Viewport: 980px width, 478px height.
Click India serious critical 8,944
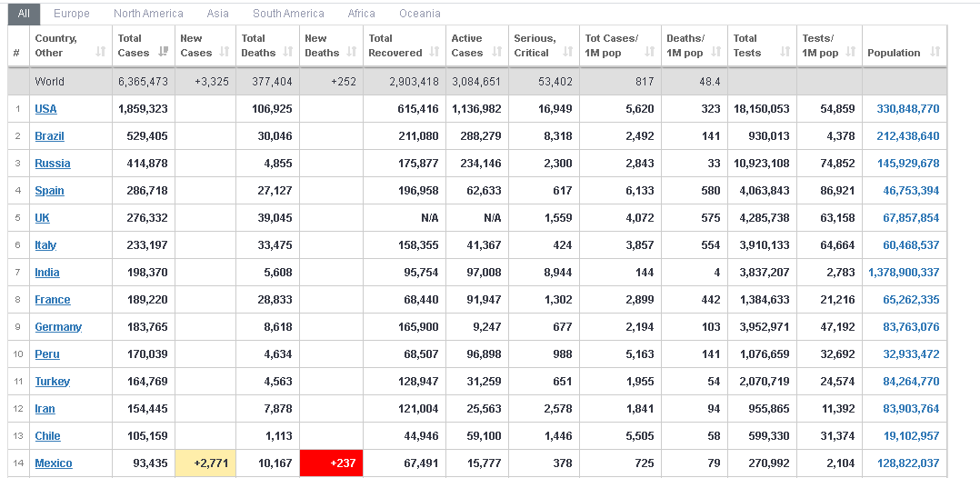[558, 273]
